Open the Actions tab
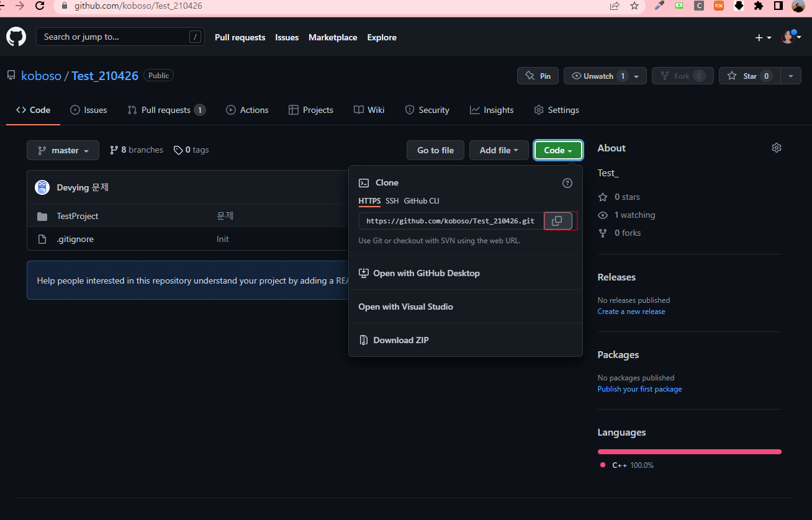The width and height of the screenshot is (812, 520). tap(247, 110)
